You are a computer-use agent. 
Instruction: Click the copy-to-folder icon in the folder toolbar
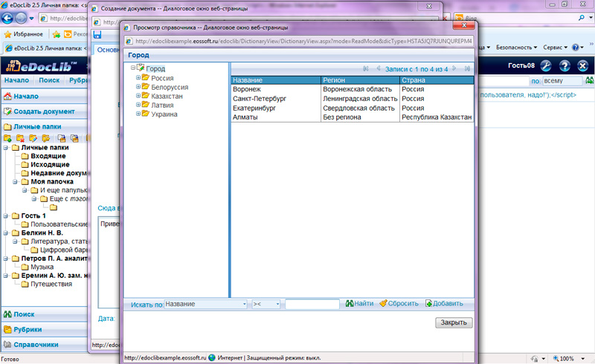point(62,138)
